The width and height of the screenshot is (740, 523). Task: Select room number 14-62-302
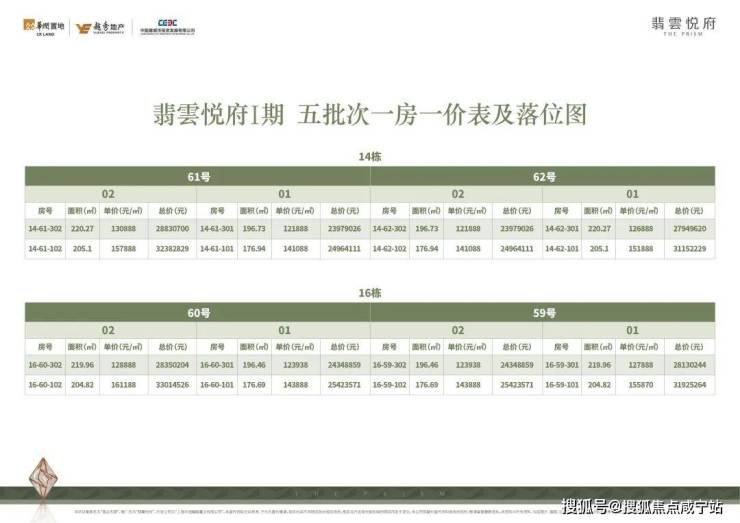[389, 228]
